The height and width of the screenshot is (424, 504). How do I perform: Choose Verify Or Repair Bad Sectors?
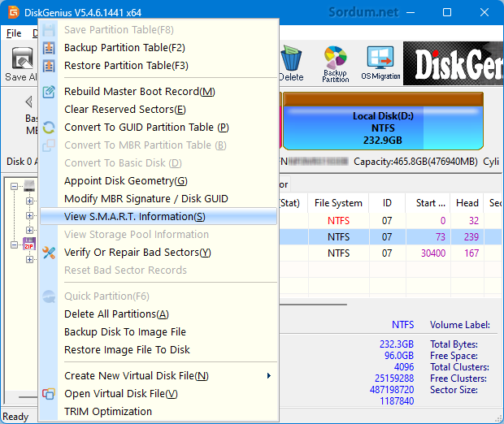[159, 253]
